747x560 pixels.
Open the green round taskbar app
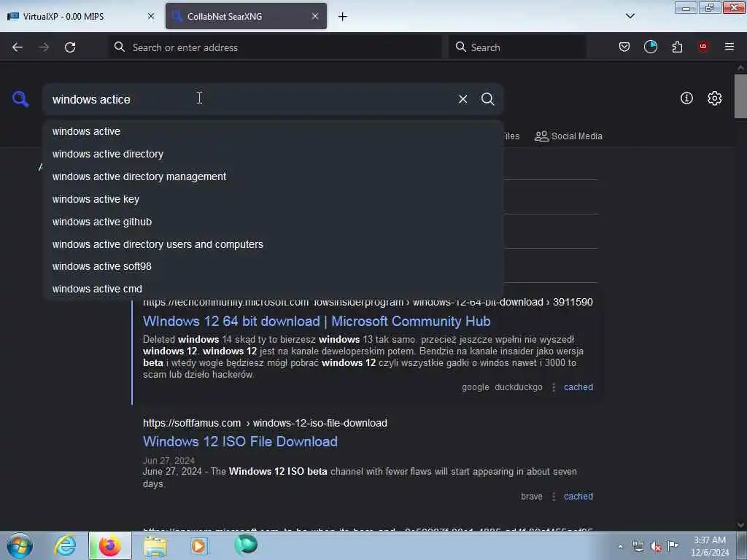pyautogui.click(x=246, y=545)
